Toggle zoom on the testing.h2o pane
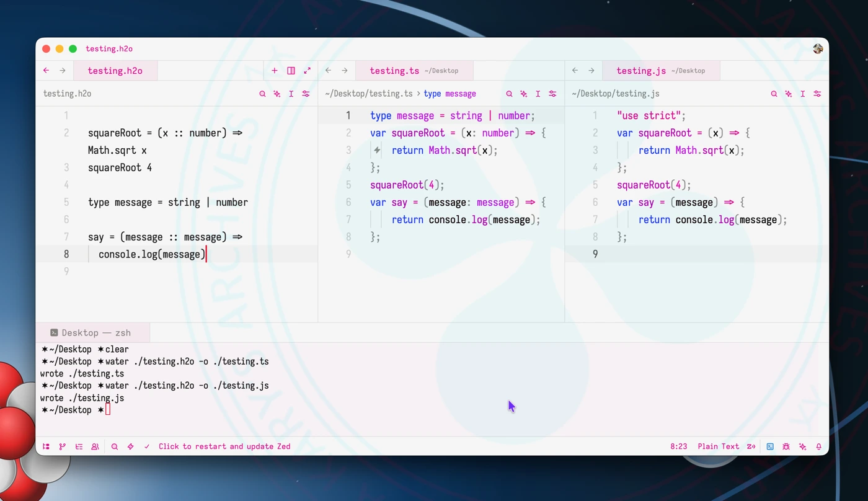This screenshot has width=868, height=501. [307, 71]
